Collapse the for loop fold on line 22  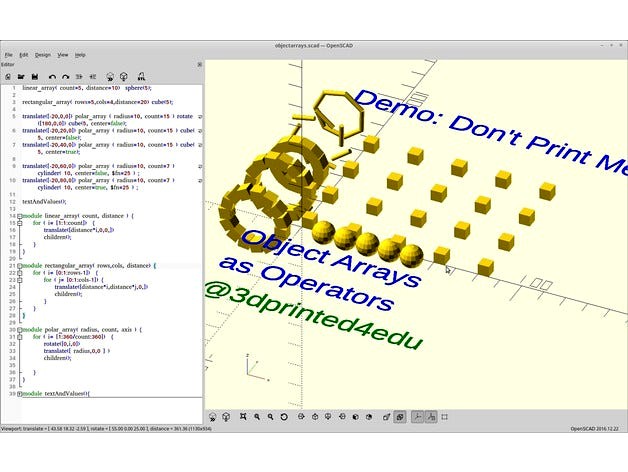[19, 273]
